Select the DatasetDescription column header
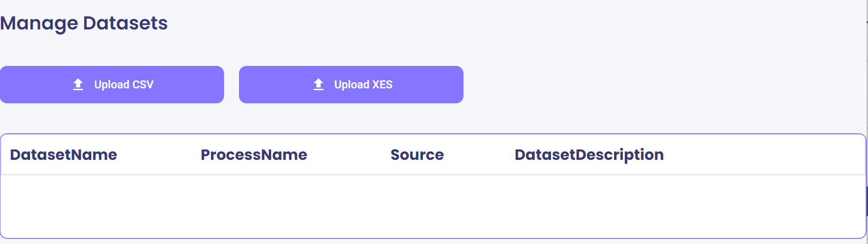Screen dimensions: 868x244 tap(589, 155)
